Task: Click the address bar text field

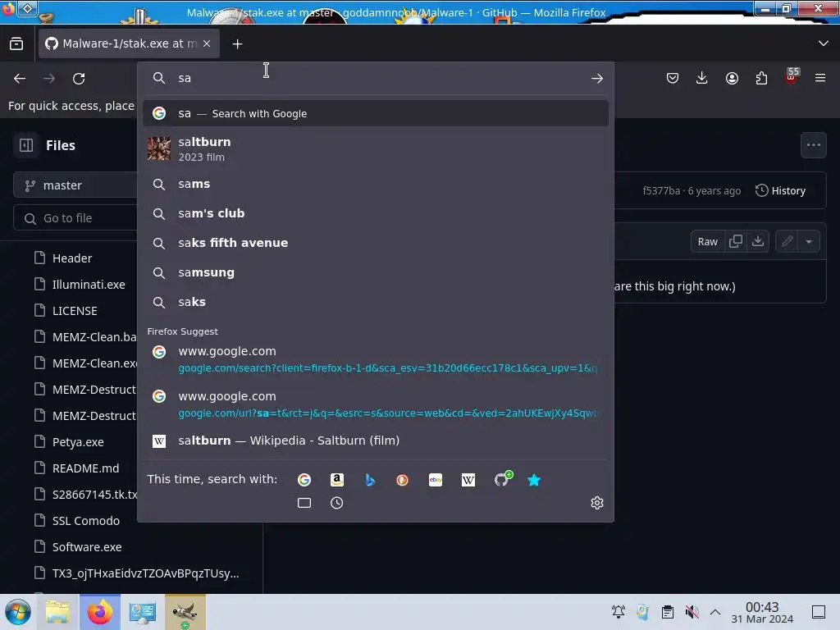Action: [377, 78]
